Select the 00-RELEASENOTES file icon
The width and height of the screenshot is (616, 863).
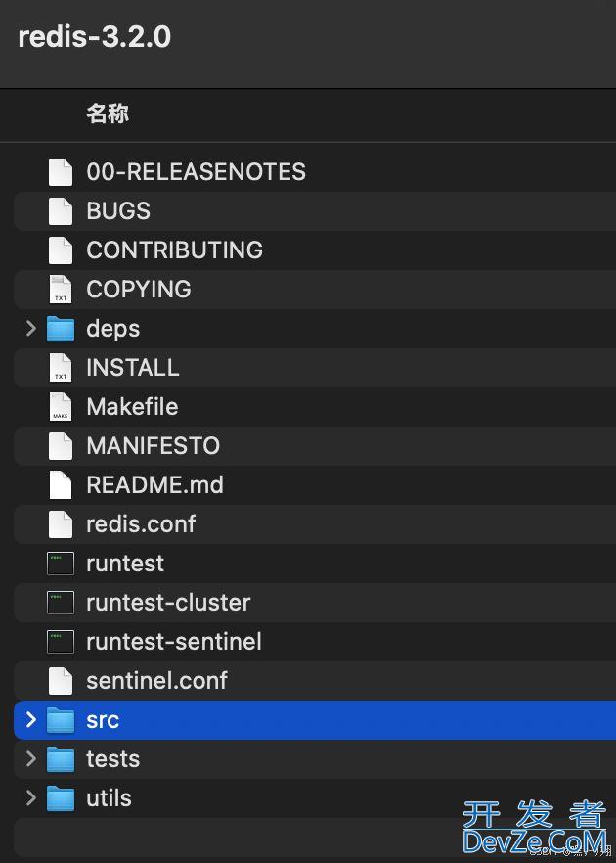pos(61,172)
